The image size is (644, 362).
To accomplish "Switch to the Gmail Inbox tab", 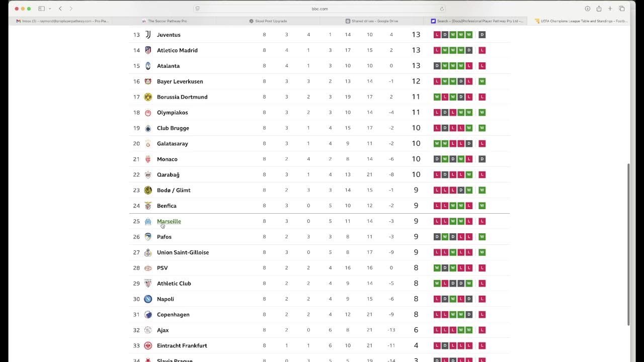I will 62,21.
